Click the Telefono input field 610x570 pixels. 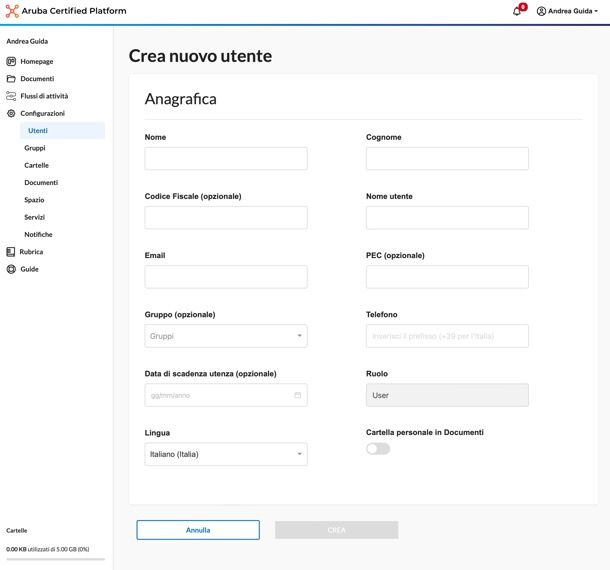coord(447,336)
